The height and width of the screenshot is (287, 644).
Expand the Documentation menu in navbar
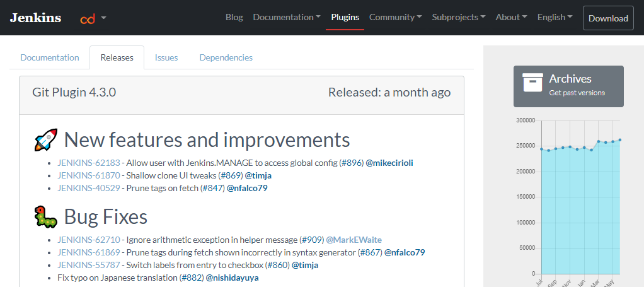[287, 17]
